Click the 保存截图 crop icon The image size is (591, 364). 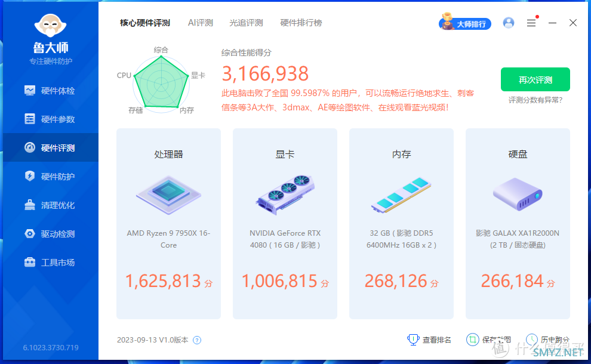[472, 340]
